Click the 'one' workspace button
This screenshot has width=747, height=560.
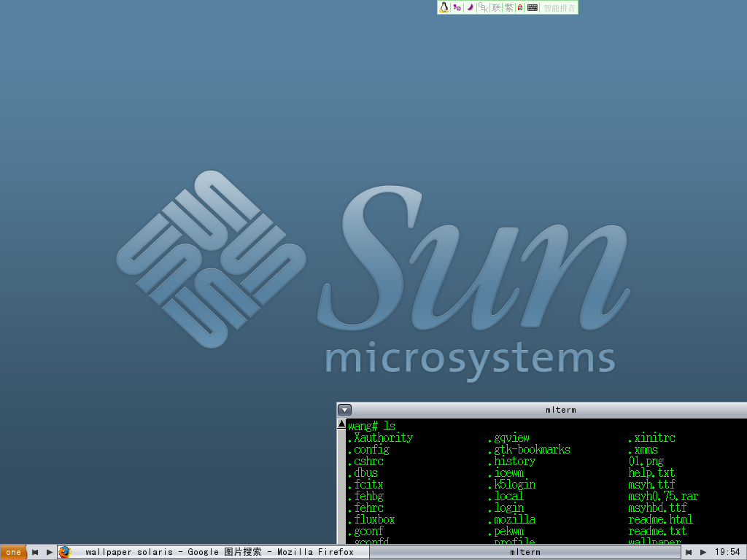click(13, 553)
